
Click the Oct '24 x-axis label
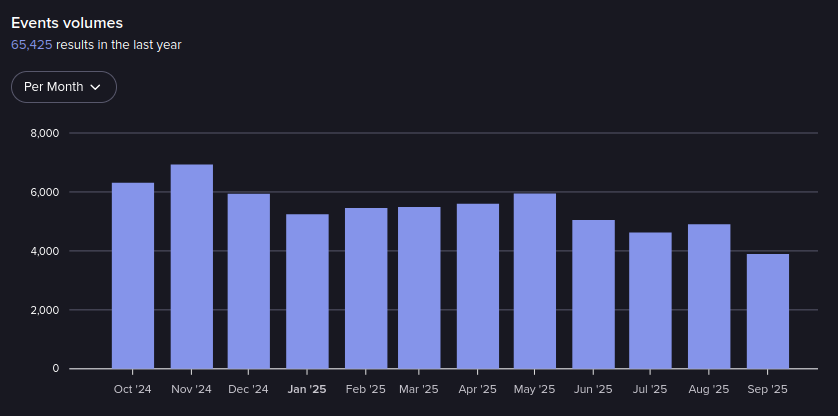point(133,389)
